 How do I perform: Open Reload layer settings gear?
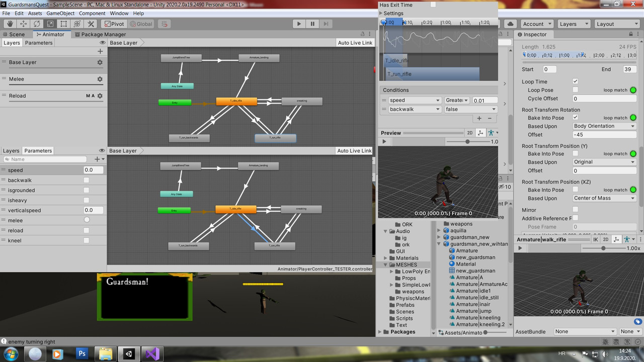(x=100, y=96)
